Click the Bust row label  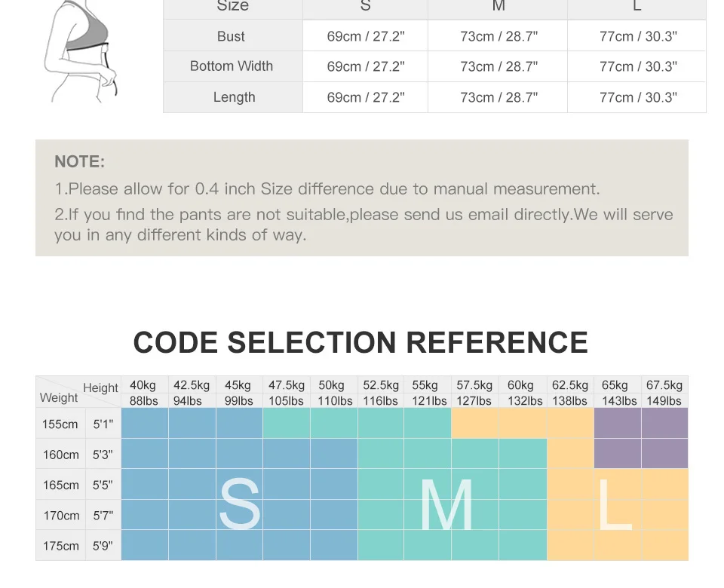[232, 36]
